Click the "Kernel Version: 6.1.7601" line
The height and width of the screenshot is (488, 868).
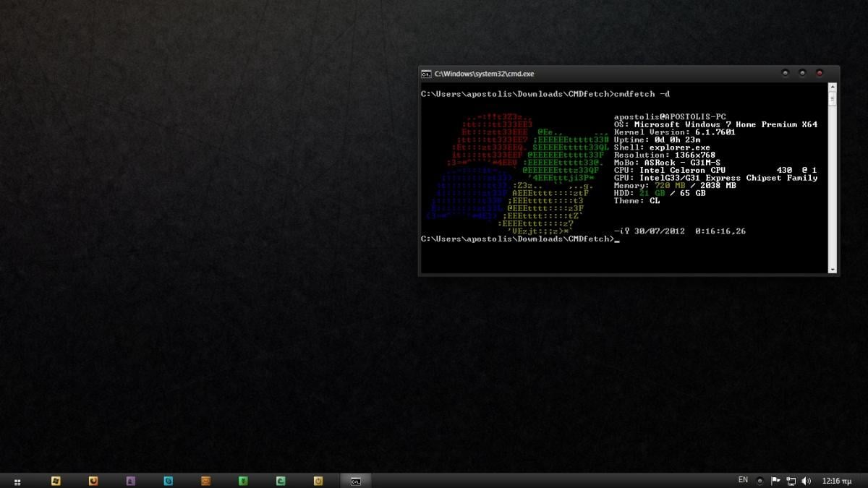click(x=675, y=132)
